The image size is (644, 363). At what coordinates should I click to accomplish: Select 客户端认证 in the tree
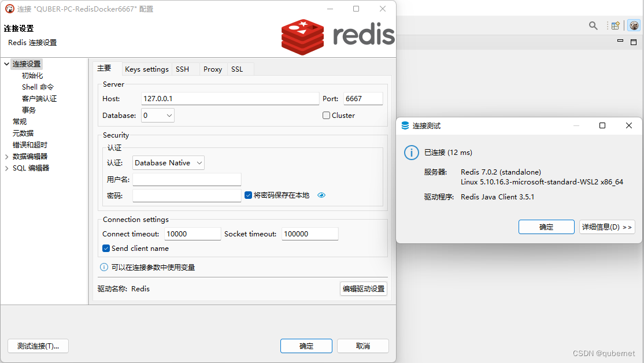pyautogui.click(x=39, y=98)
